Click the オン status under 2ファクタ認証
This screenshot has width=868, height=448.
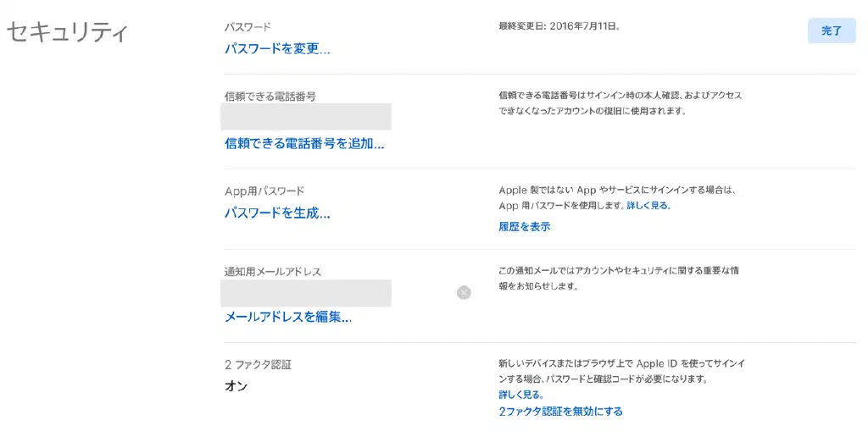point(236,386)
